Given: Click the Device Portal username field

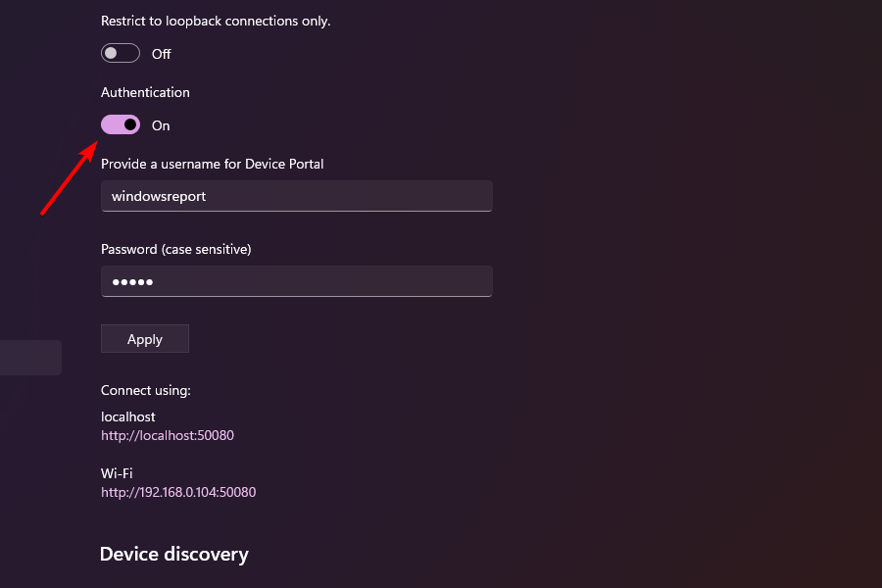Looking at the screenshot, I should tap(296, 196).
